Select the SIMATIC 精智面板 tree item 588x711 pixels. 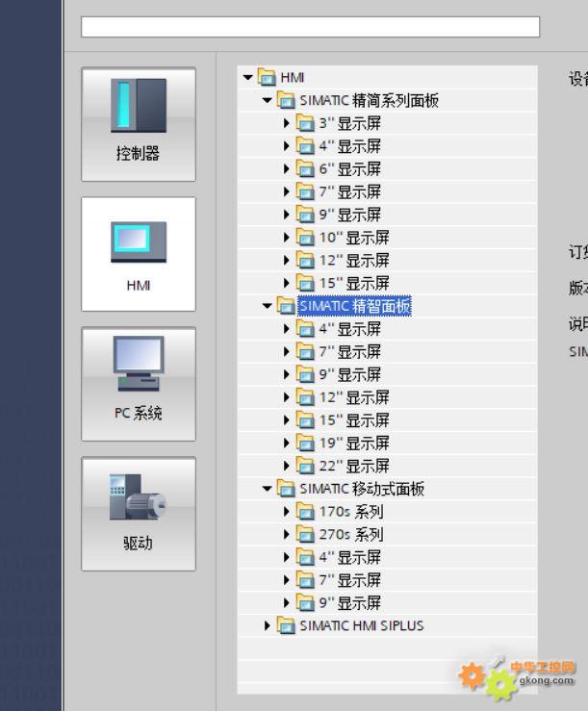tap(355, 306)
